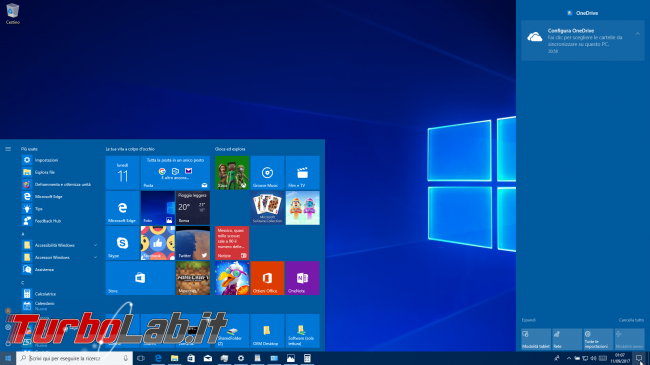Open Action Center notification icon
This screenshot has height=365, width=650.
(639, 358)
